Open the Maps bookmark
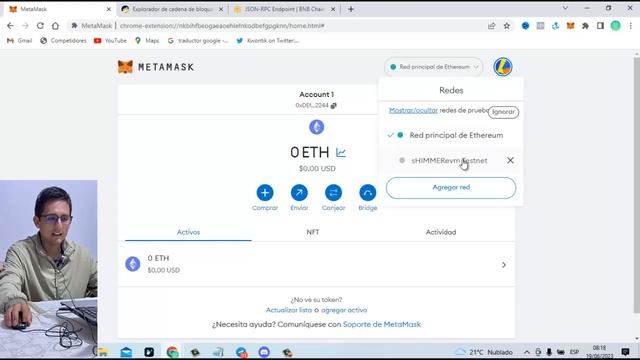The width and height of the screenshot is (640, 360). pyautogui.click(x=147, y=40)
